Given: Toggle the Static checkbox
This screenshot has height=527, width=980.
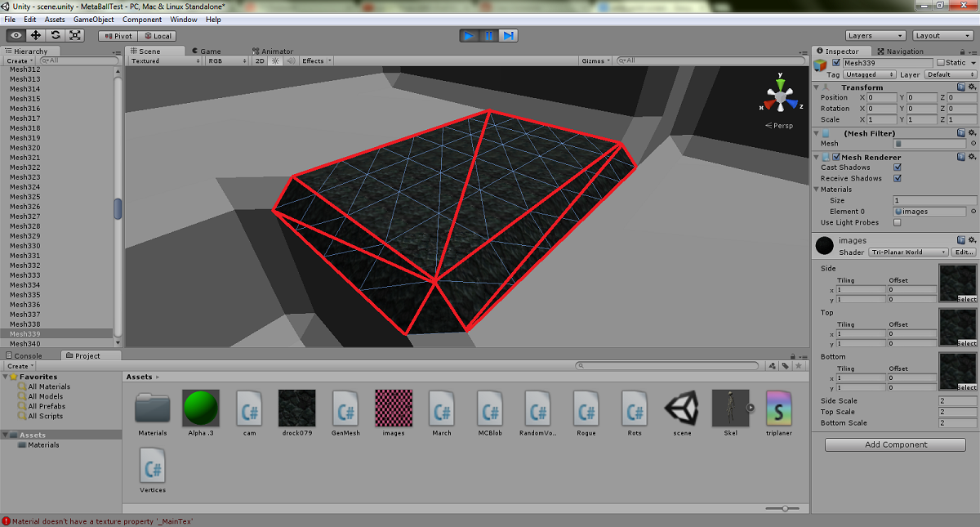Looking at the screenshot, I should (940, 63).
